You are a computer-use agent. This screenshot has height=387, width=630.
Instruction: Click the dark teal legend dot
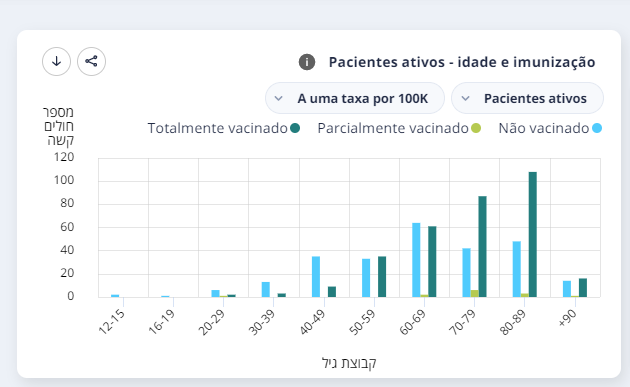pyautogui.click(x=295, y=128)
